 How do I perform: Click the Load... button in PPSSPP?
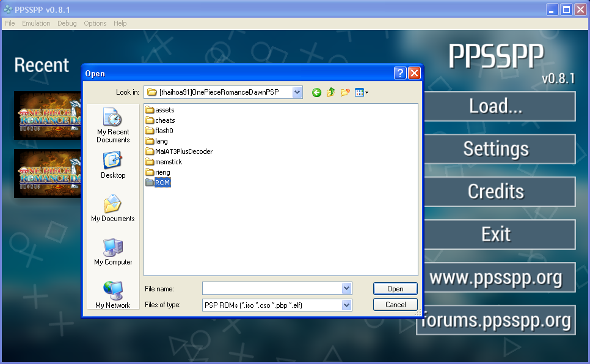click(x=500, y=106)
